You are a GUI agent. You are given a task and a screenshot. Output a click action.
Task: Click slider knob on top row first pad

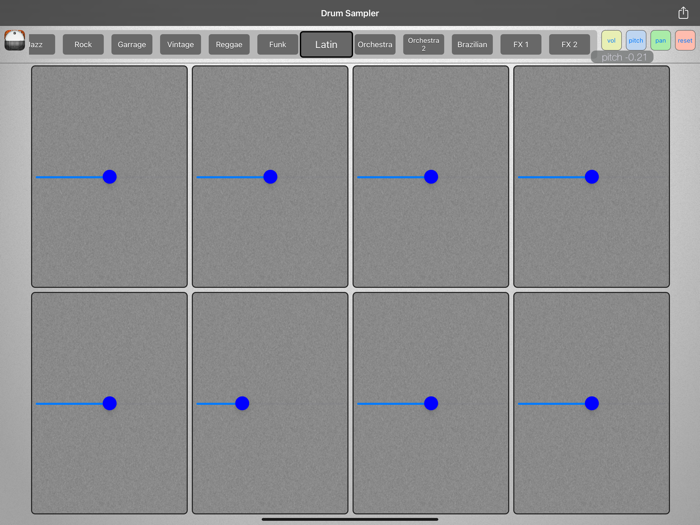click(109, 177)
